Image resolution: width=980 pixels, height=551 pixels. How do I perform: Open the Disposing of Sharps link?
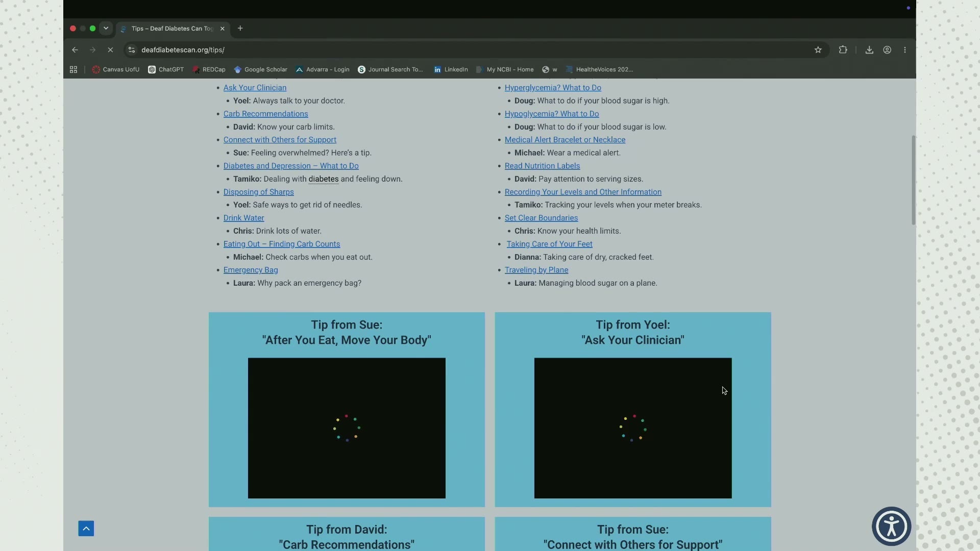pyautogui.click(x=258, y=192)
